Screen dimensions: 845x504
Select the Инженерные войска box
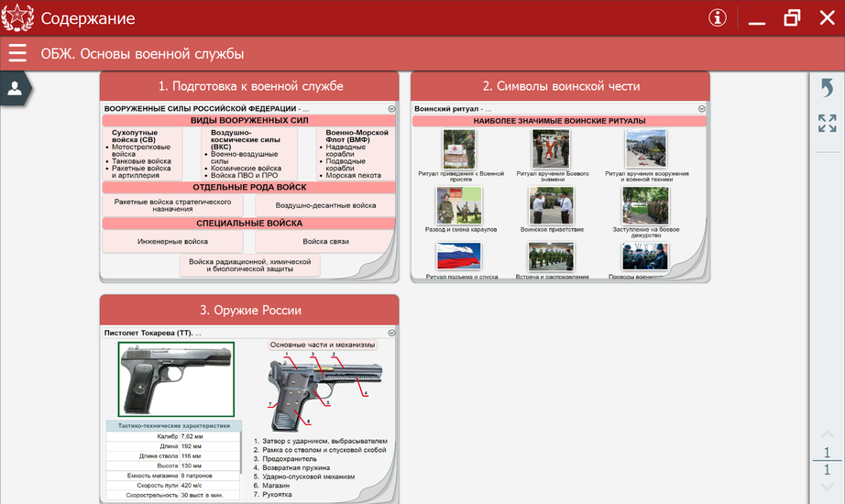click(x=172, y=242)
